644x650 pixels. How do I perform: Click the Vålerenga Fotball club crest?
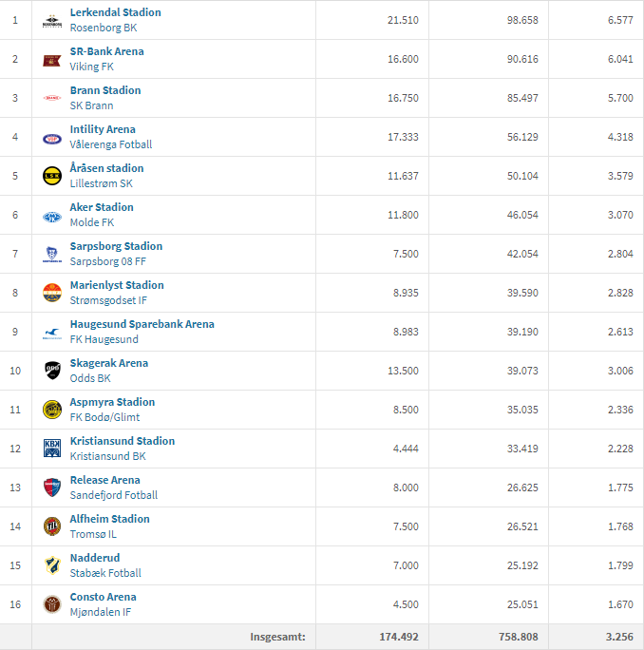pos(51,138)
